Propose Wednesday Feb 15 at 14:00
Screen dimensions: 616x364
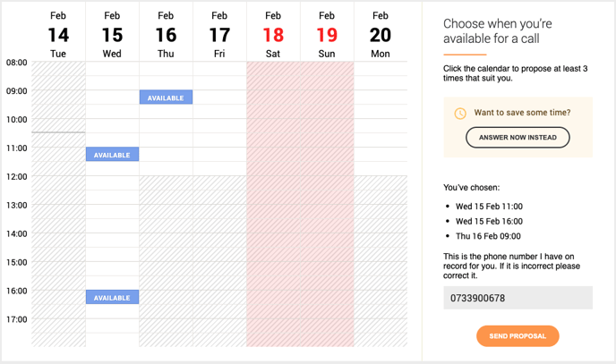click(112, 240)
